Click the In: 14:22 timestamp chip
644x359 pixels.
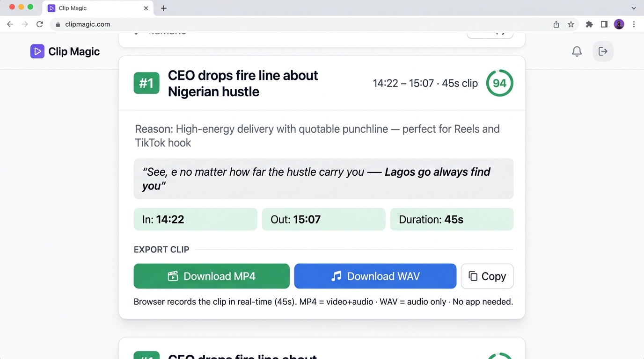(196, 219)
